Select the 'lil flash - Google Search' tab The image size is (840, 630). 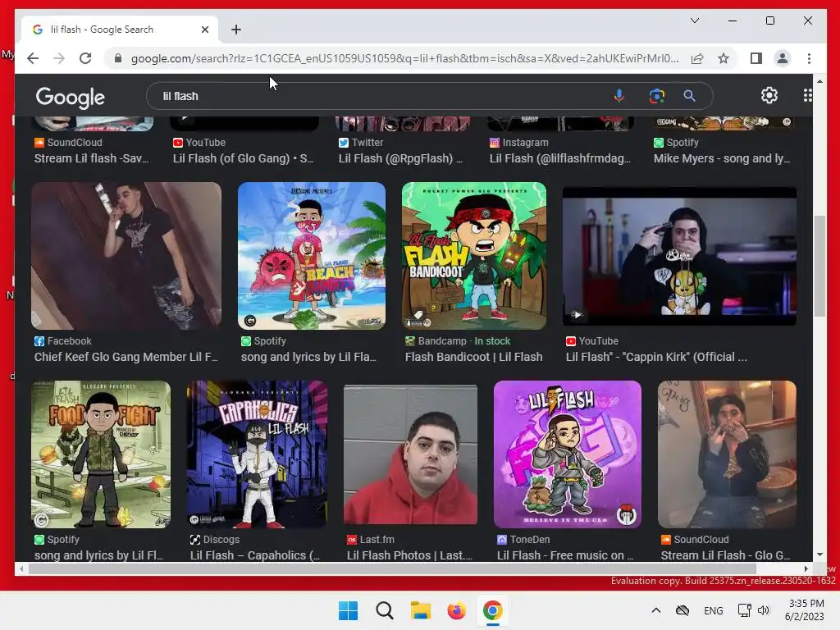click(x=120, y=30)
